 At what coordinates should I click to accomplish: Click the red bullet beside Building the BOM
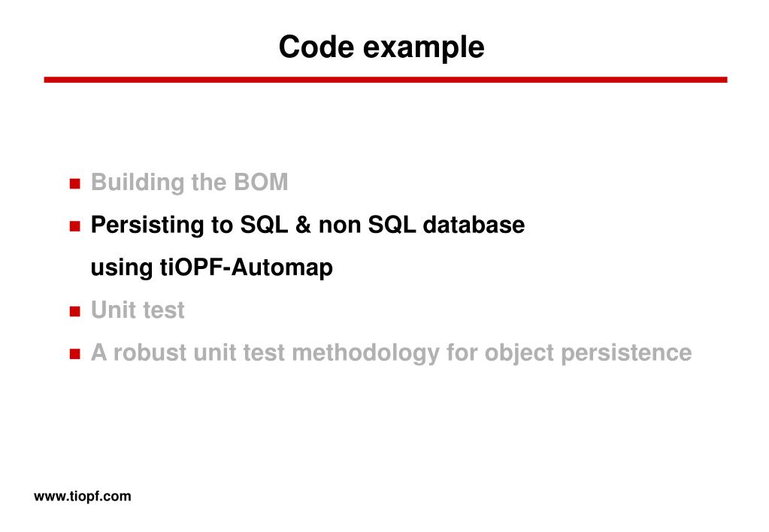[74, 184]
